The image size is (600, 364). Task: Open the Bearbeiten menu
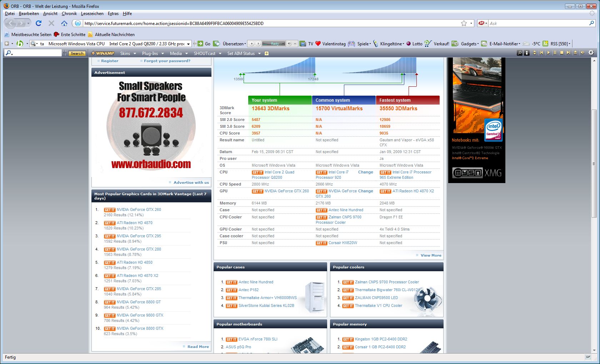point(29,14)
